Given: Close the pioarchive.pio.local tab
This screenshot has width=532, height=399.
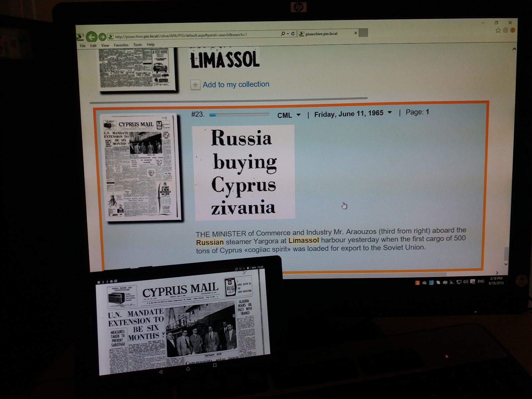Looking at the screenshot, I should pyautogui.click(x=355, y=33).
